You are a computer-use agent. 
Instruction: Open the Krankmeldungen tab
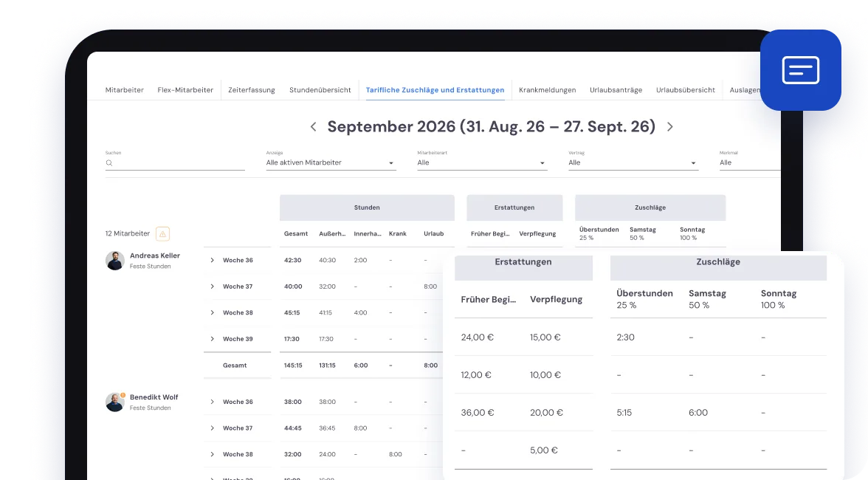point(548,90)
